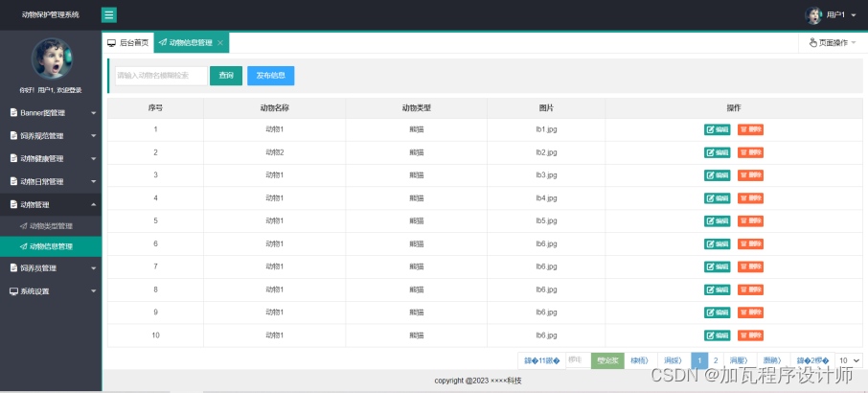Click the 序号 column header
Viewport: 868px width, 393px height.
(155, 108)
